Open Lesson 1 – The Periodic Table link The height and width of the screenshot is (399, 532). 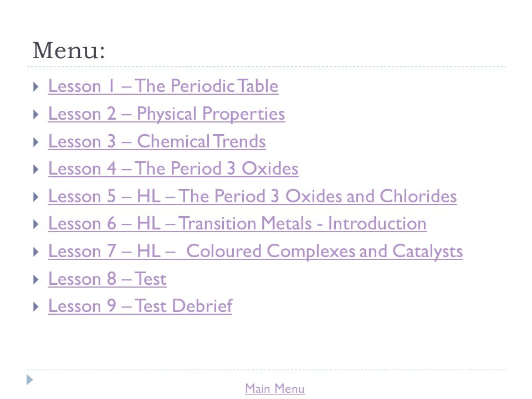click(x=163, y=86)
